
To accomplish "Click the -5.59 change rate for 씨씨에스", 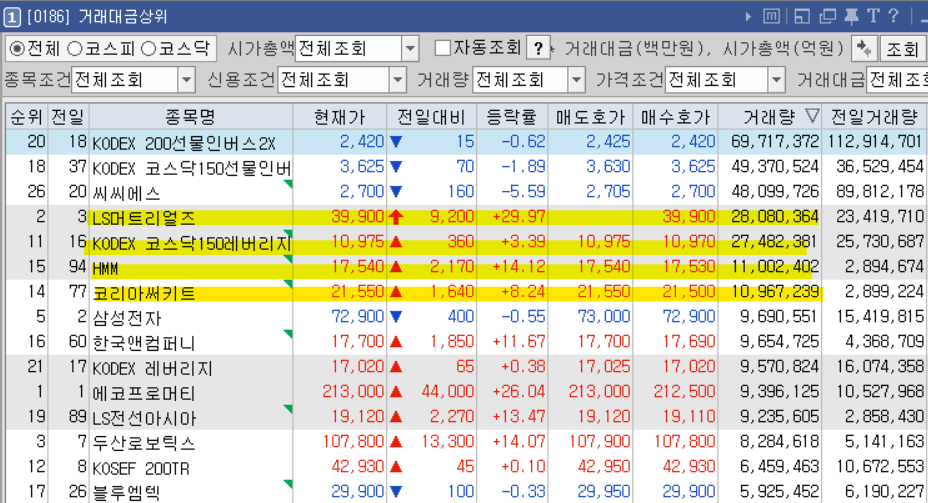I will click(x=523, y=192).
